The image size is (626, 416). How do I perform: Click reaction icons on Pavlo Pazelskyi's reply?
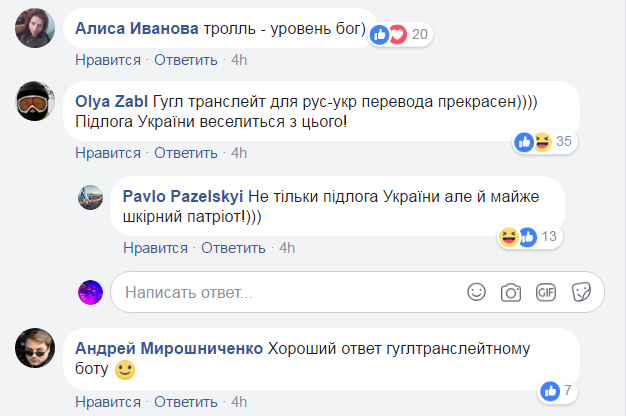click(x=518, y=236)
